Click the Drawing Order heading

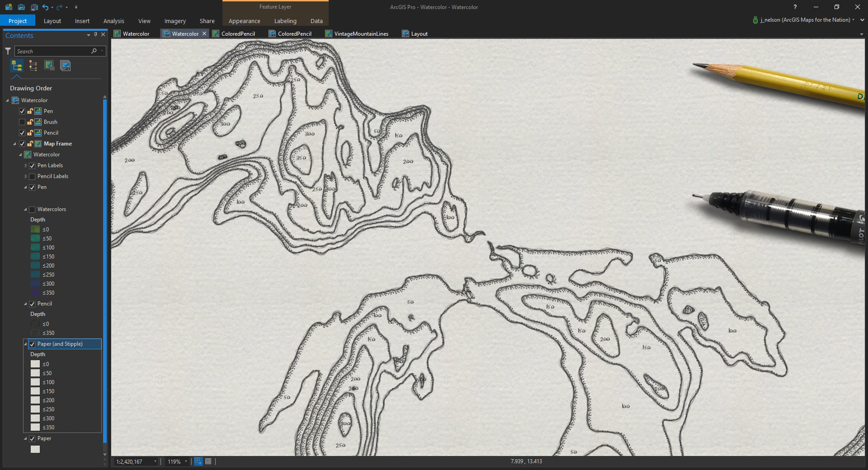pos(31,88)
